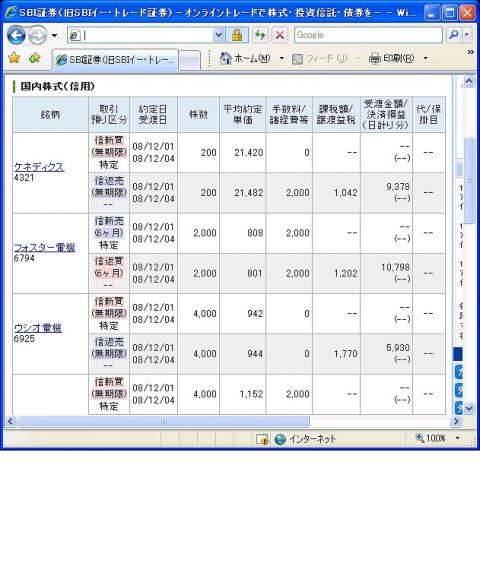Open the zoom level 100% dropdown

[457, 438]
